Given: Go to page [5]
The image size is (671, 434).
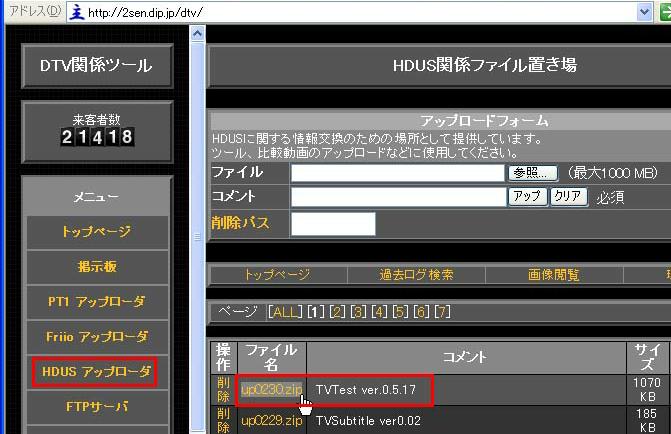Looking at the screenshot, I should [x=401, y=312].
